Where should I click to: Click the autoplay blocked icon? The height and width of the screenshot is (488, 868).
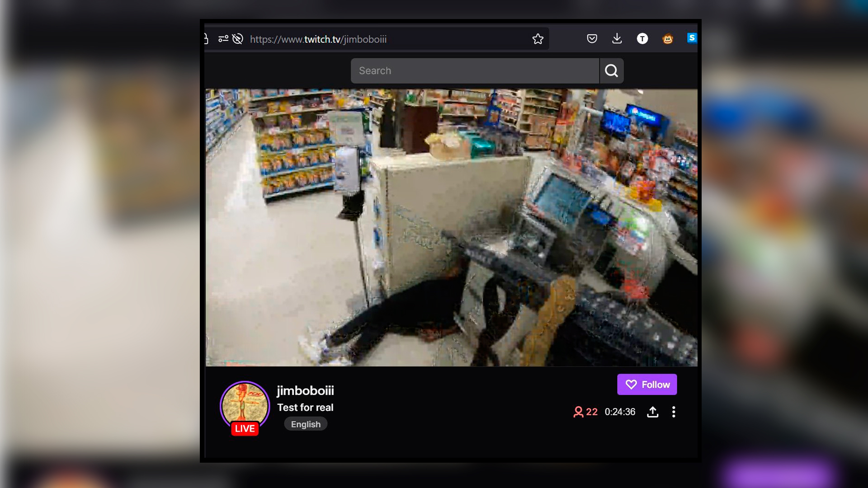coord(238,39)
